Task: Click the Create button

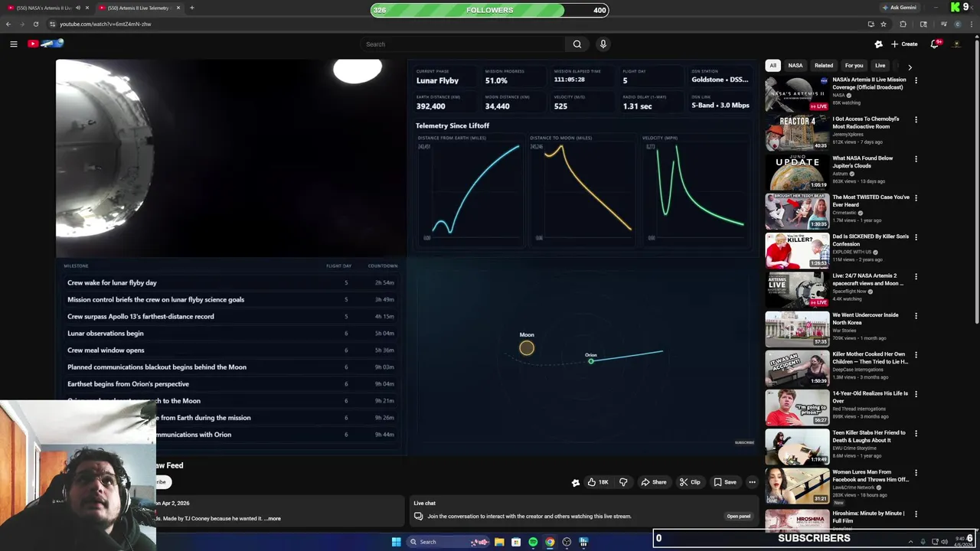Action: (904, 44)
